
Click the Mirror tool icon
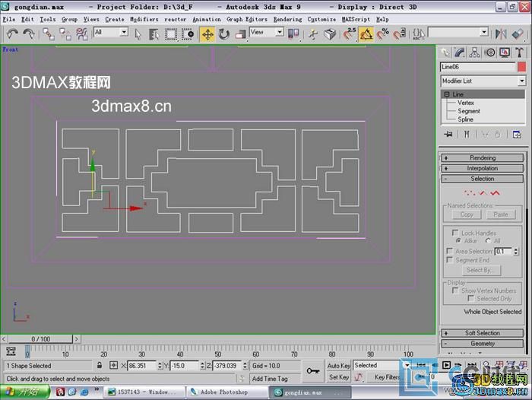pos(501,34)
